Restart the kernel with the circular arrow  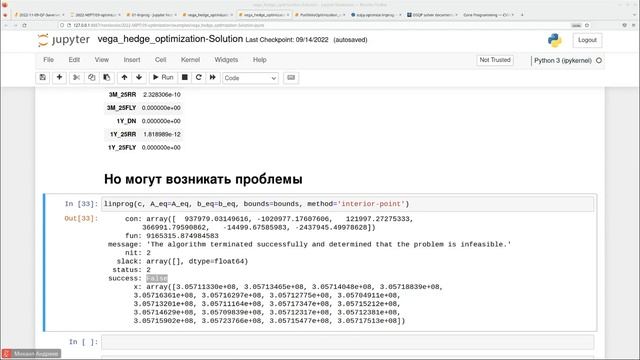point(199,78)
